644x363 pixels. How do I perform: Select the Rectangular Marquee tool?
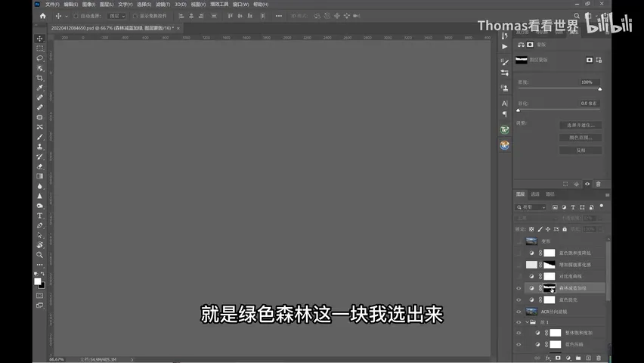(x=40, y=48)
